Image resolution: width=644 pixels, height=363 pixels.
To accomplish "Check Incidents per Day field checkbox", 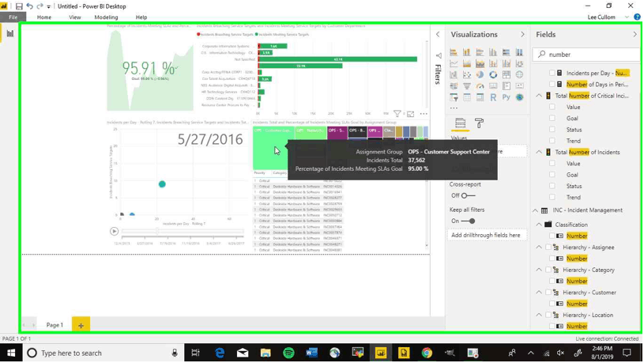I will (552, 74).
